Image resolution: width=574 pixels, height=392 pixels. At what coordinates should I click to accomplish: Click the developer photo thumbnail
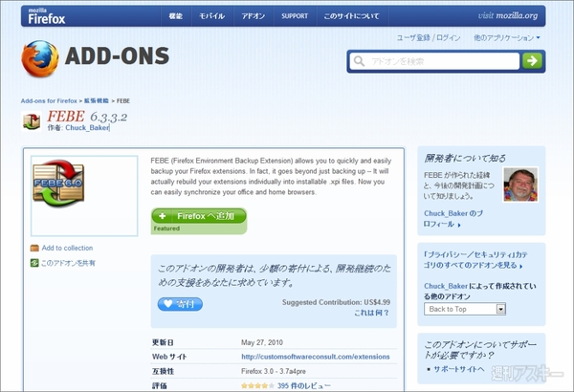click(520, 185)
